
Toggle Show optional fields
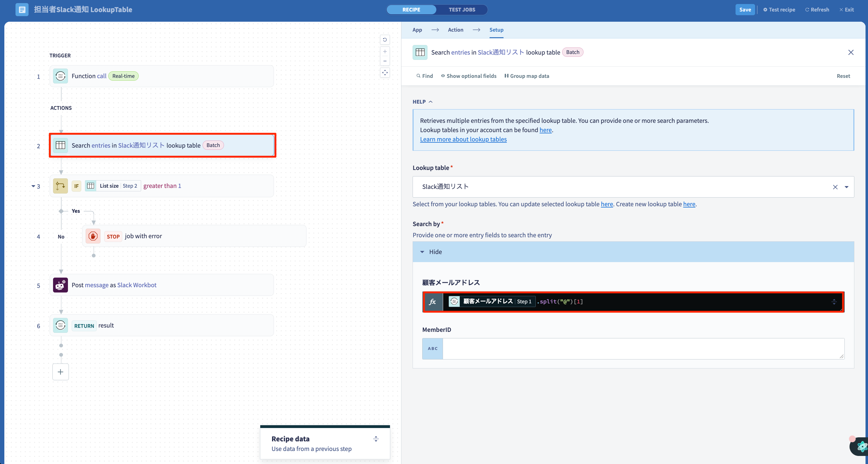(469, 76)
